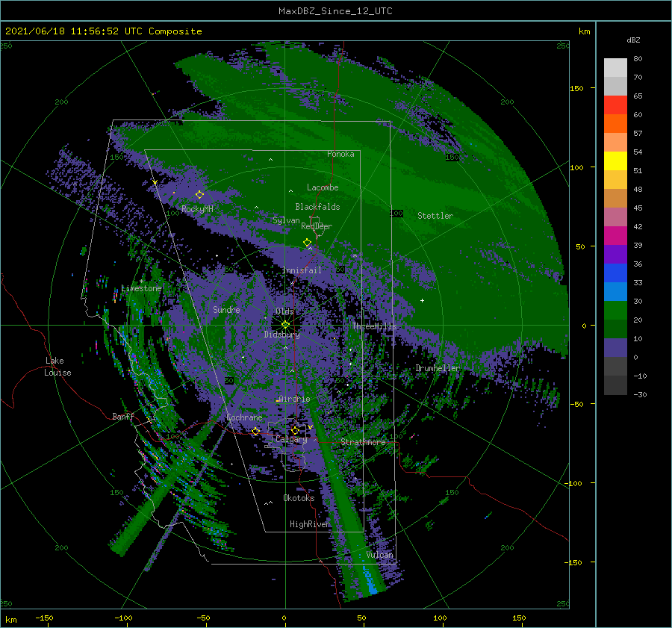Viewport: 672px width, 628px height.
Task: Select the Cochrane label
Action: coord(244,417)
